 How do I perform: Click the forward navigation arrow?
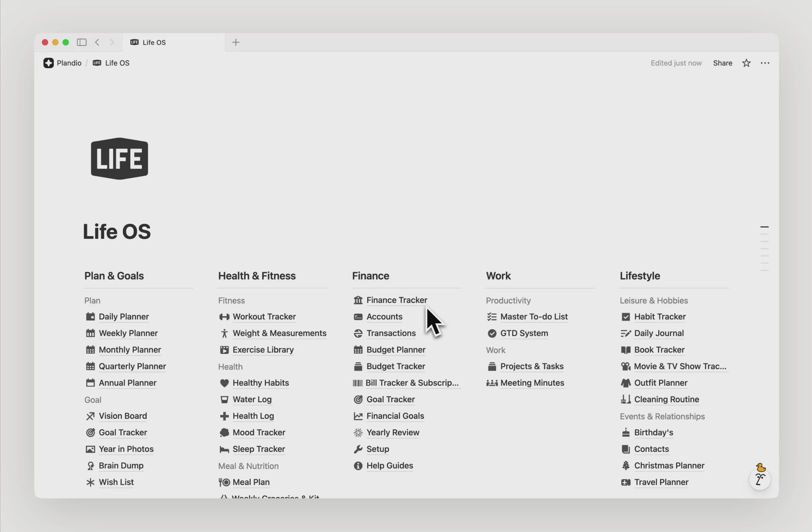pyautogui.click(x=112, y=42)
